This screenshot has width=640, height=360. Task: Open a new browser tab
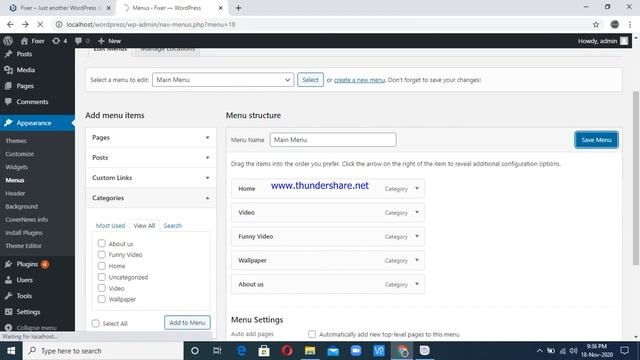(x=238, y=8)
